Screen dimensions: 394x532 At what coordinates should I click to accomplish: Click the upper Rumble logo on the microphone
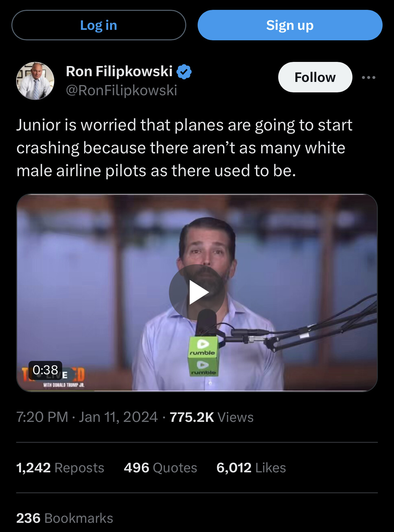(203, 347)
